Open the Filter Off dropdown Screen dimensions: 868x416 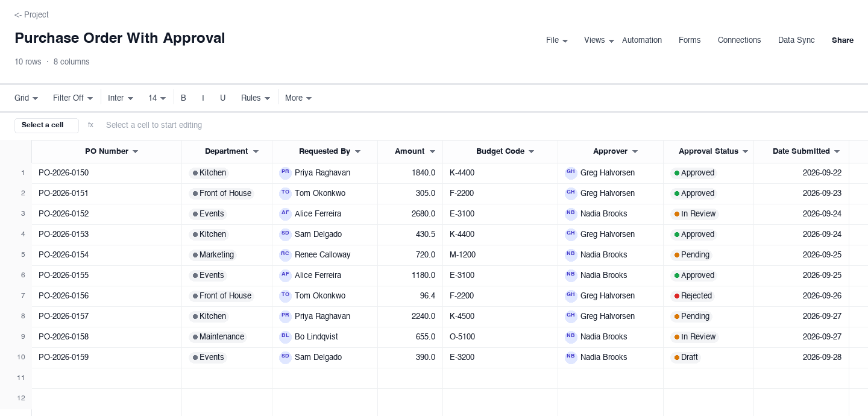73,98
